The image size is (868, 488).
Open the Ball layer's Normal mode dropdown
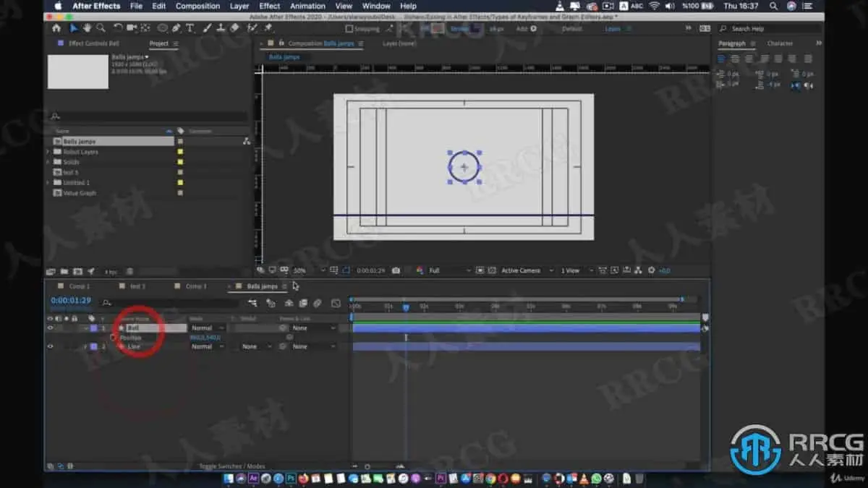point(208,328)
